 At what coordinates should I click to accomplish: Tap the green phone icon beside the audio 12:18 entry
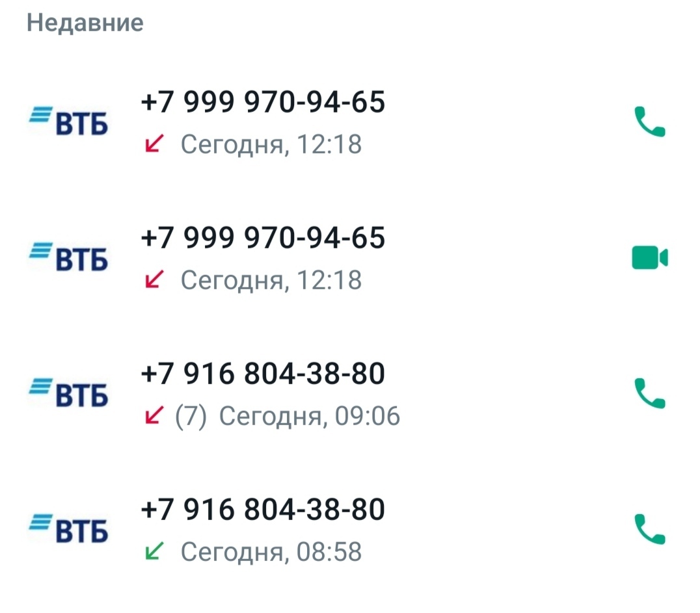pyautogui.click(x=649, y=122)
